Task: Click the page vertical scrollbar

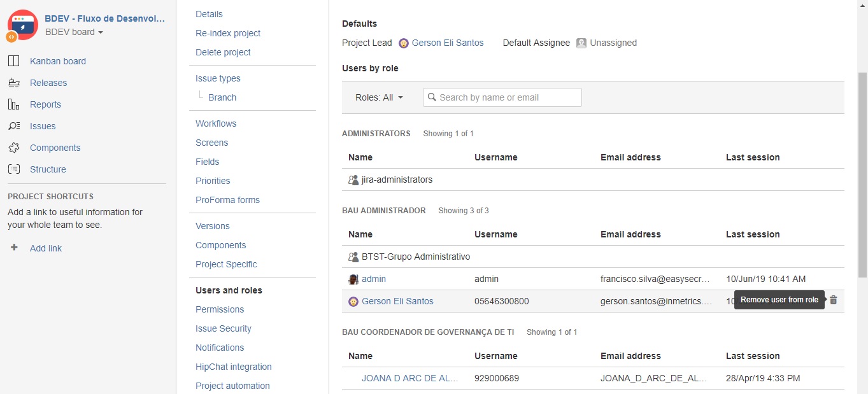Action: click(862, 175)
